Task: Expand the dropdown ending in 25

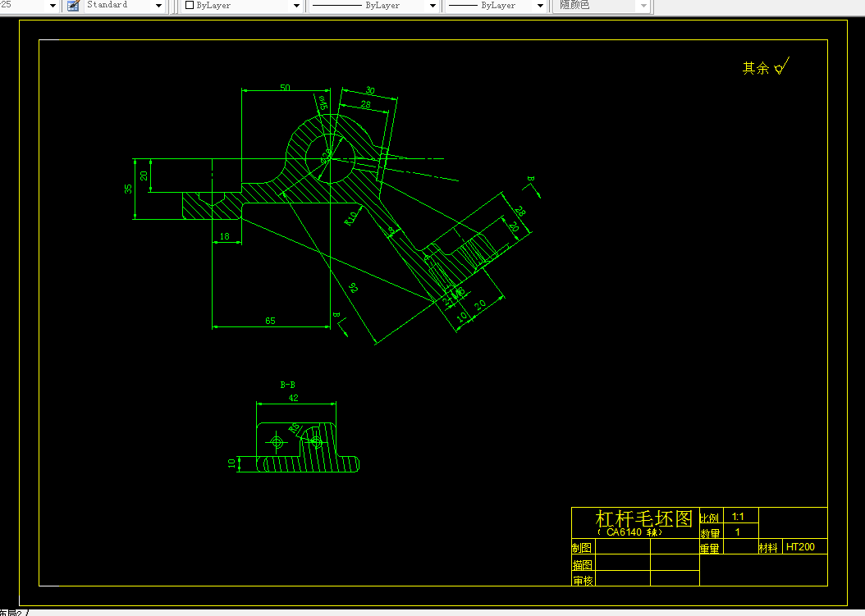Action: tap(30, 6)
